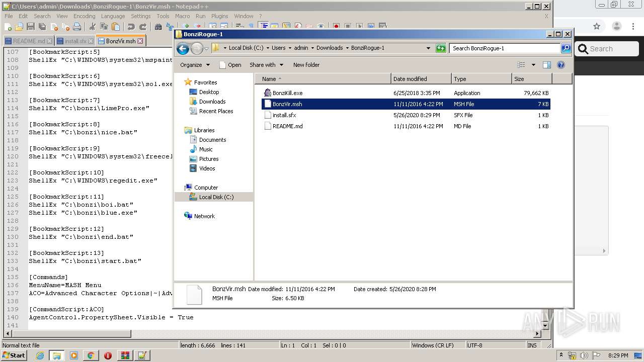This screenshot has width=644, height=362.
Task: Click the Size column header
Action: (532, 79)
